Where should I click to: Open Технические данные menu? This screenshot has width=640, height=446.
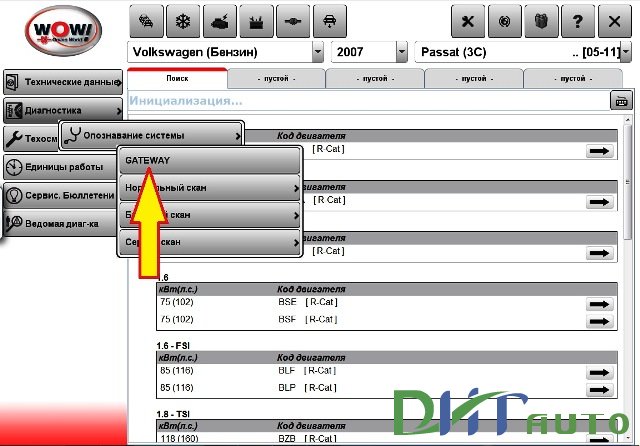point(63,82)
